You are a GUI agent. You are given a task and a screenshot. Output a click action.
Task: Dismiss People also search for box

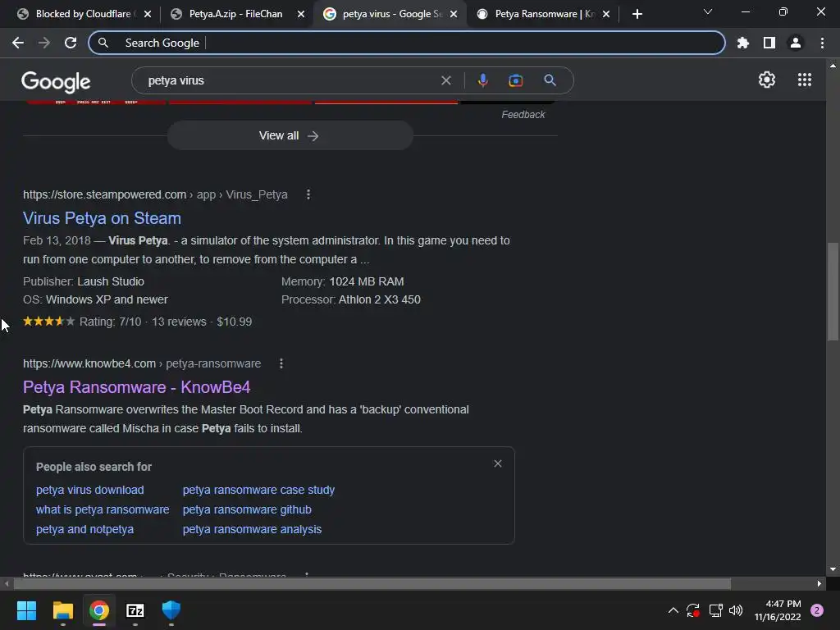click(x=498, y=463)
